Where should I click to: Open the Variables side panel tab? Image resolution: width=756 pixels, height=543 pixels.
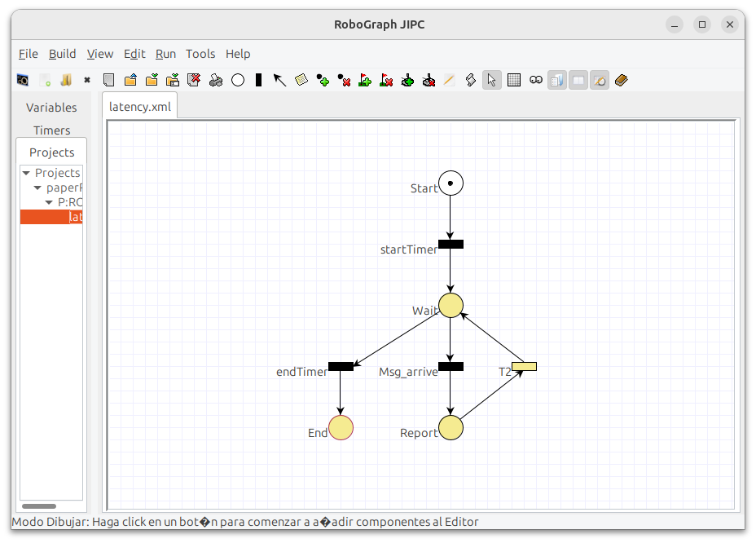coord(51,108)
